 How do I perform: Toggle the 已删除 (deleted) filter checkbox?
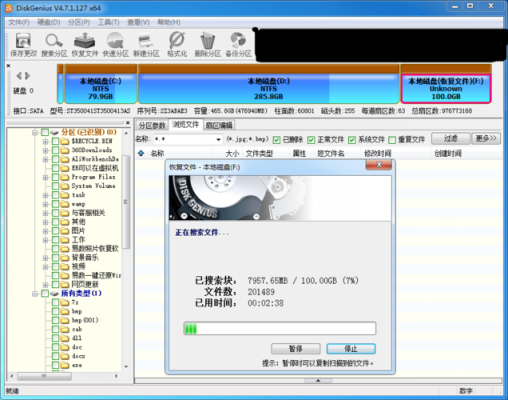click(x=276, y=140)
